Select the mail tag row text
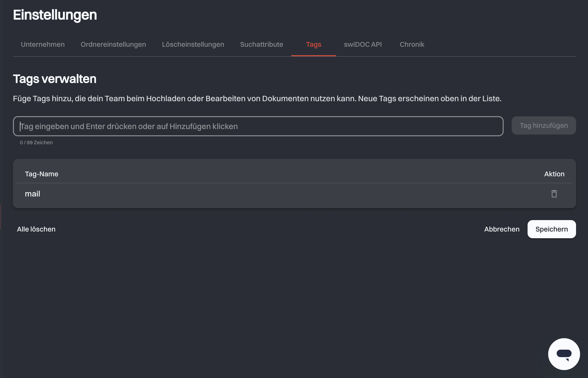This screenshot has height=378, width=588. (33, 194)
